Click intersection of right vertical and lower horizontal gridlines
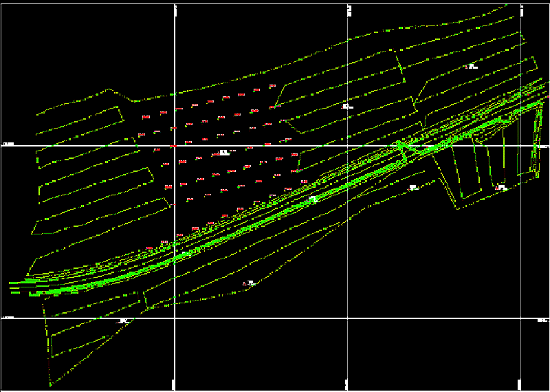Viewport: 550px width, 392px height. point(522,318)
